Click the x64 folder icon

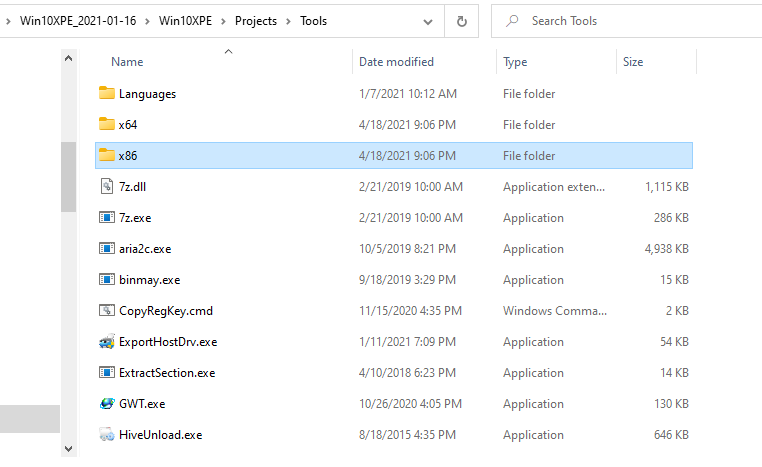(x=106, y=124)
